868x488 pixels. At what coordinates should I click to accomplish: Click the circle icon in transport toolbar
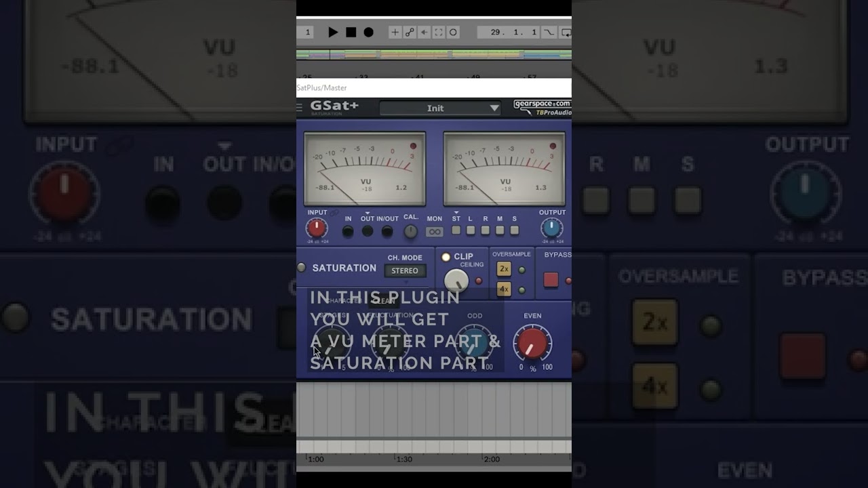pyautogui.click(x=453, y=32)
